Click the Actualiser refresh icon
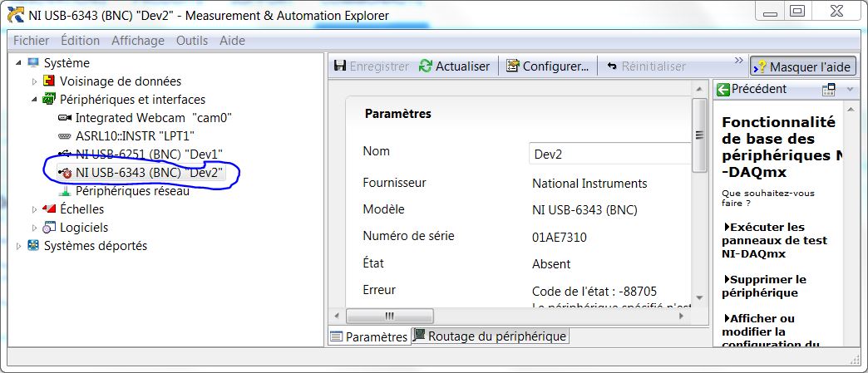This screenshot has width=868, height=373. [x=426, y=66]
